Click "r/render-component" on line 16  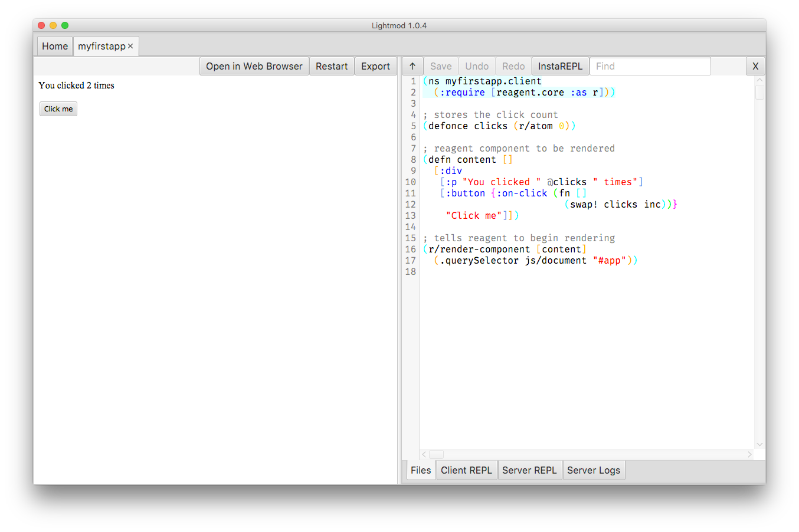479,249
